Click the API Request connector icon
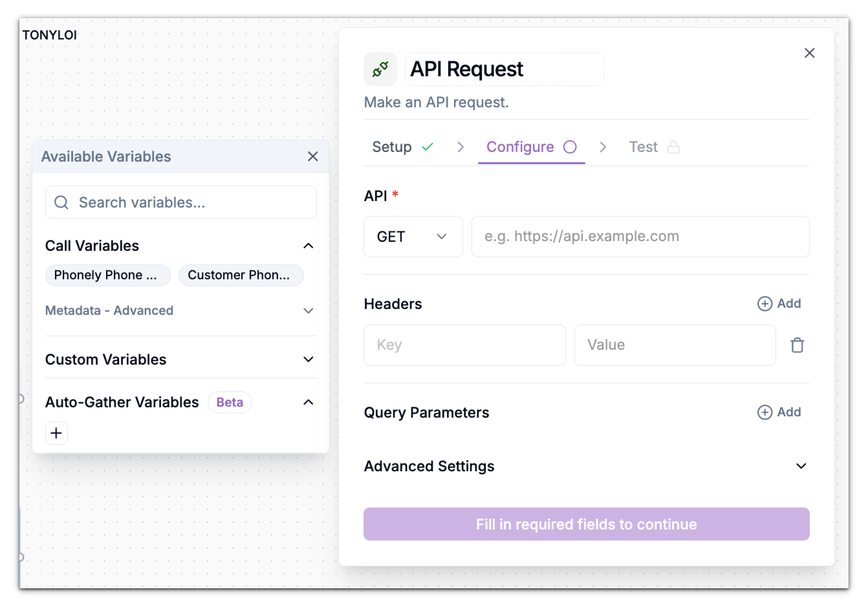 (380, 69)
